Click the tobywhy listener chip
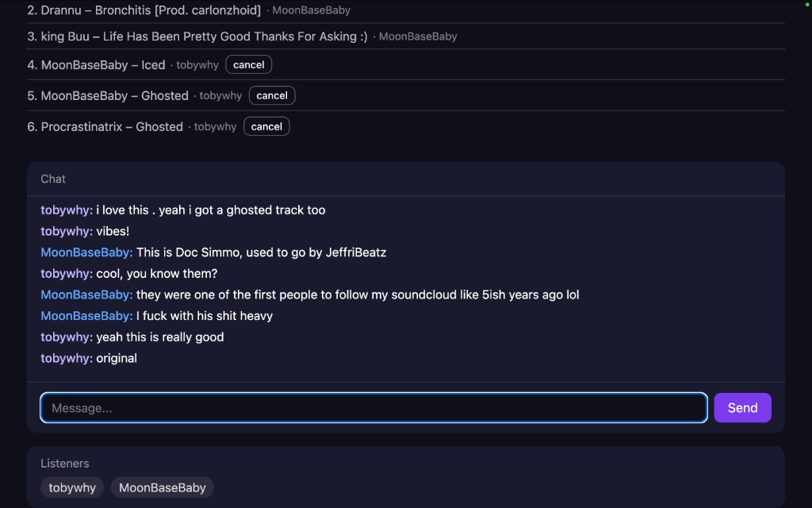The width and height of the screenshot is (812, 508). (72, 488)
